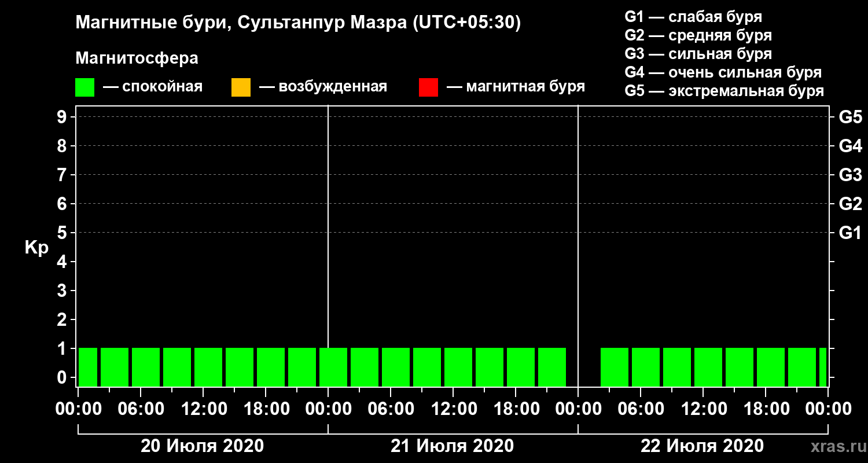Click the Kp axis value 4
The width and height of the screenshot is (868, 463).
[63, 262]
